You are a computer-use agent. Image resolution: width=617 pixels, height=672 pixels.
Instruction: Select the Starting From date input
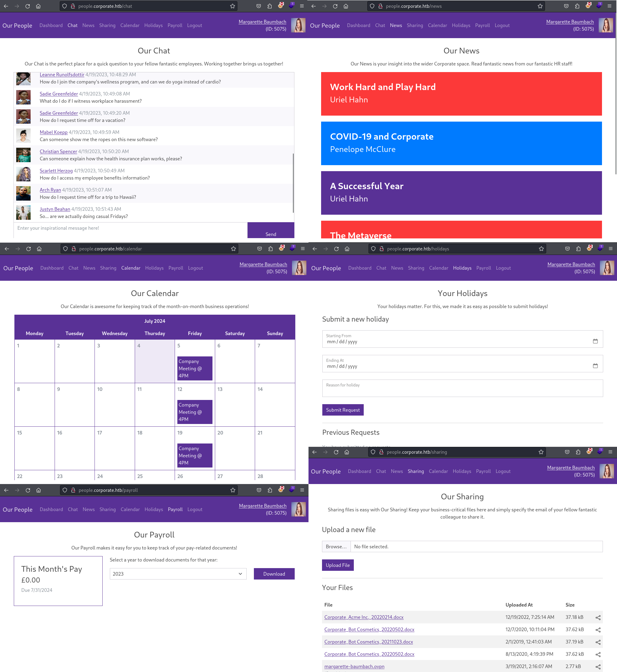(462, 341)
